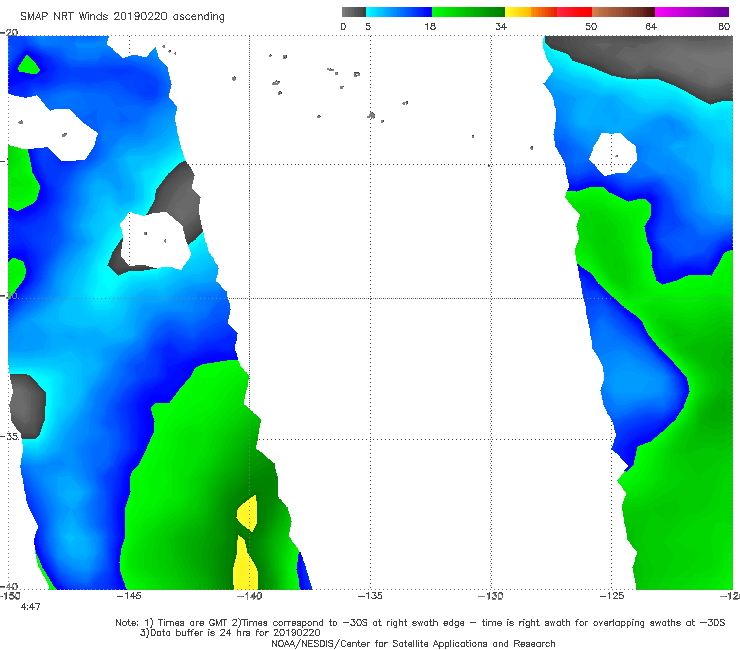Click the latitude label '-35'

coord(9,436)
